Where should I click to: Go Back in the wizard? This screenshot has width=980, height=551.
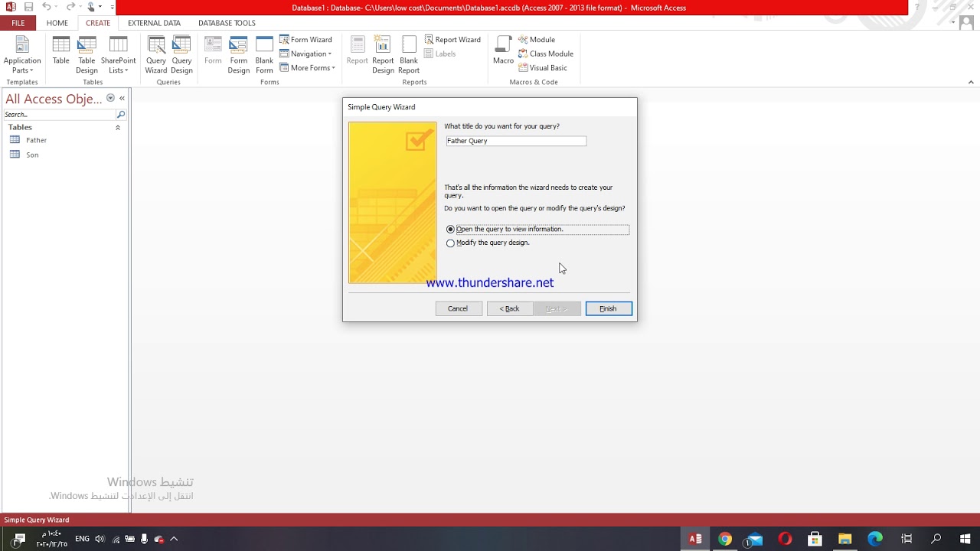tap(510, 308)
